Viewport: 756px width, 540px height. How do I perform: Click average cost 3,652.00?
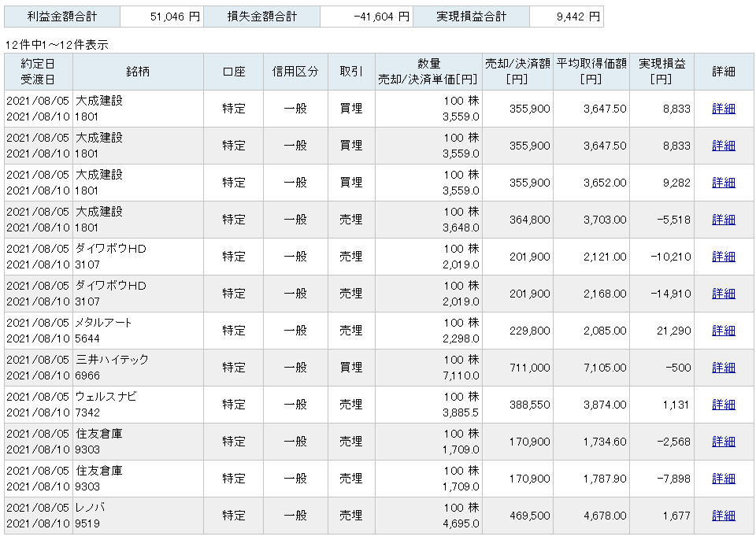click(x=605, y=183)
